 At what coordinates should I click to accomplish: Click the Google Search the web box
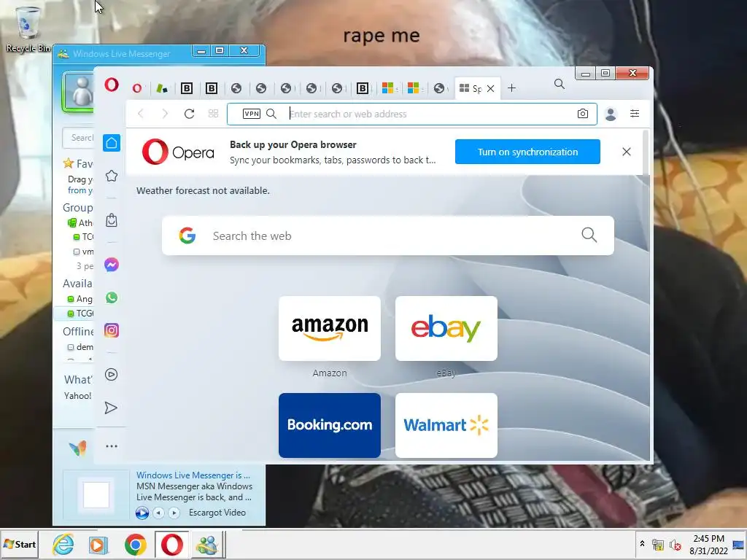[388, 236]
